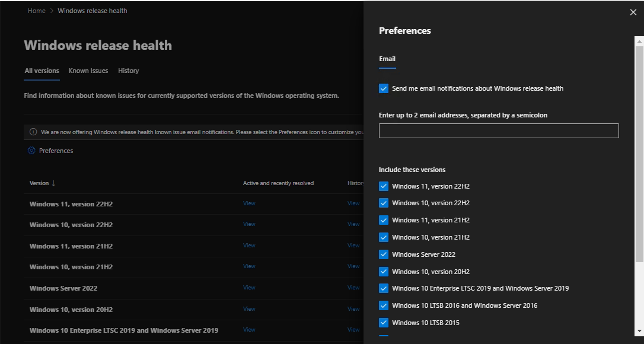Open Preferences gear icon
644x344 pixels.
pos(31,151)
